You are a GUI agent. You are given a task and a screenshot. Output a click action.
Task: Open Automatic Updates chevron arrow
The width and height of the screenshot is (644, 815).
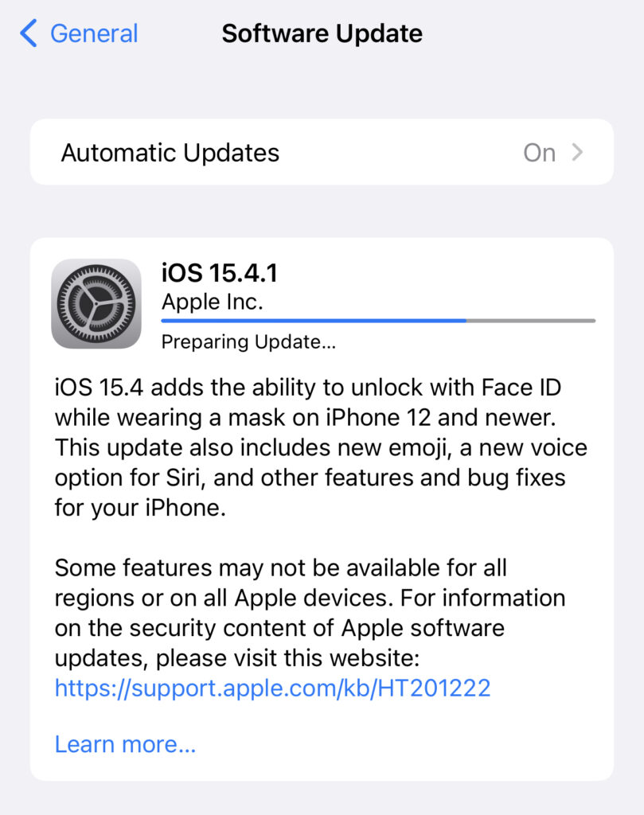[x=577, y=152]
